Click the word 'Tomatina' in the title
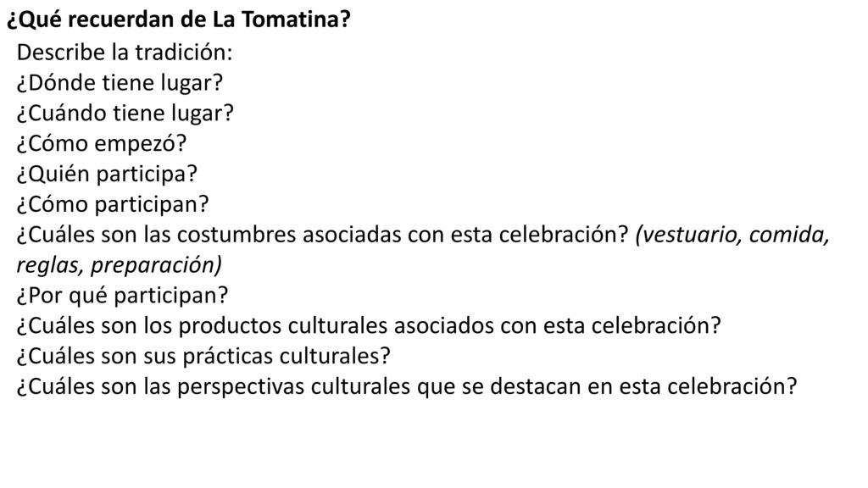The image size is (868, 488). pyautogui.click(x=296, y=20)
